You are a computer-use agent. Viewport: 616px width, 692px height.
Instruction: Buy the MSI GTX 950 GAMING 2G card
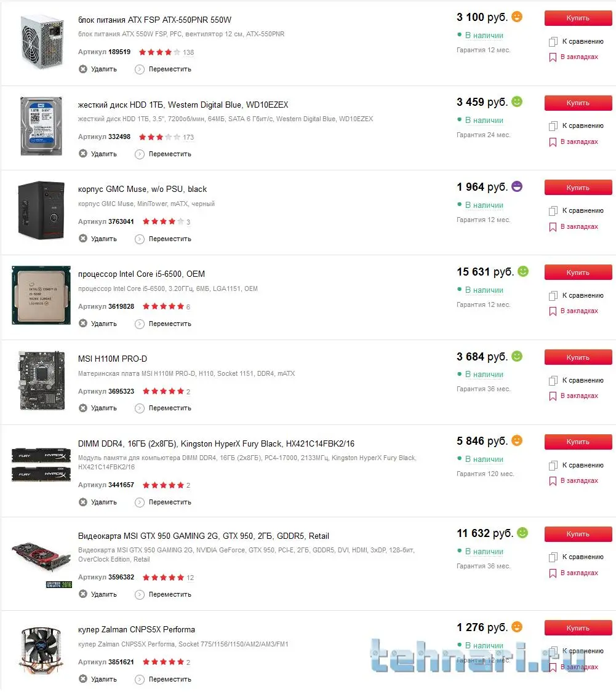(578, 534)
